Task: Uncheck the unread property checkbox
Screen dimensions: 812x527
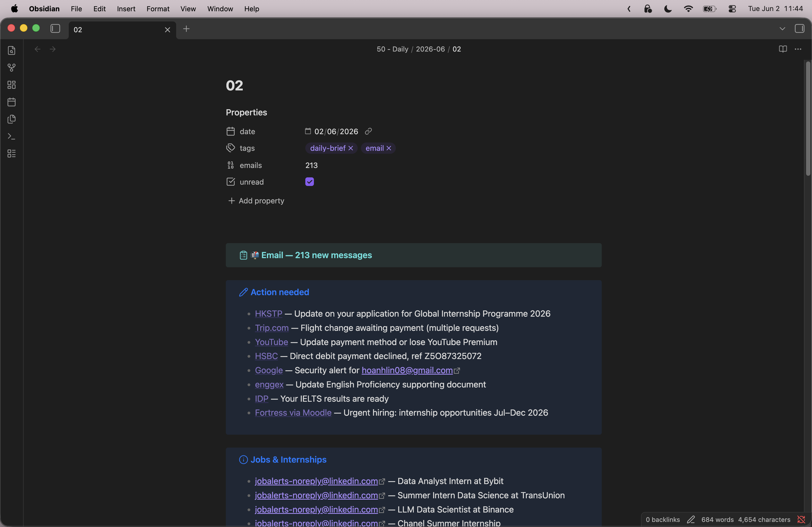Action: 309,182
